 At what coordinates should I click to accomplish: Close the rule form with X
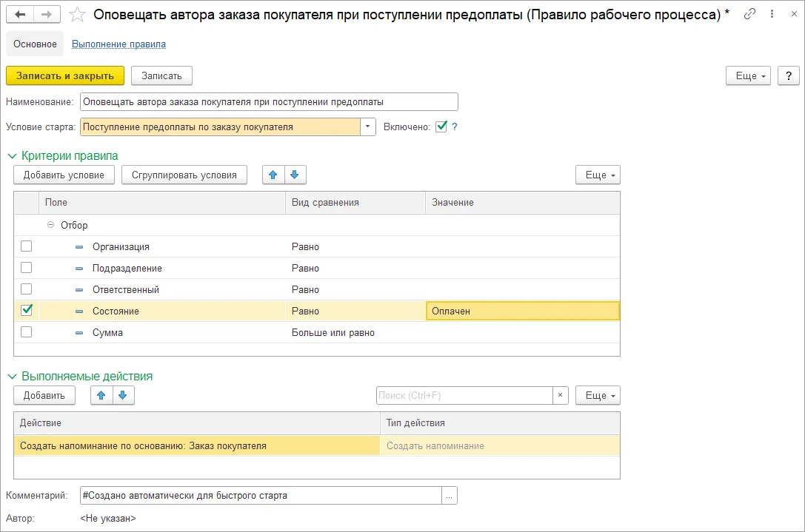(x=794, y=14)
